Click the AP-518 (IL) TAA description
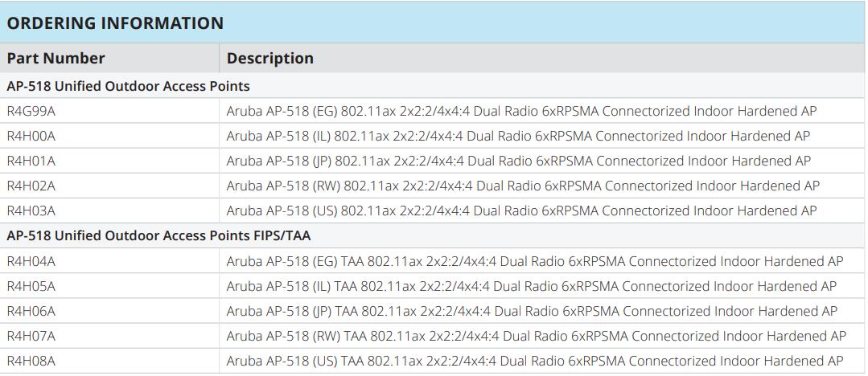Image resolution: width=868 pixels, height=376 pixels. [x=531, y=286]
